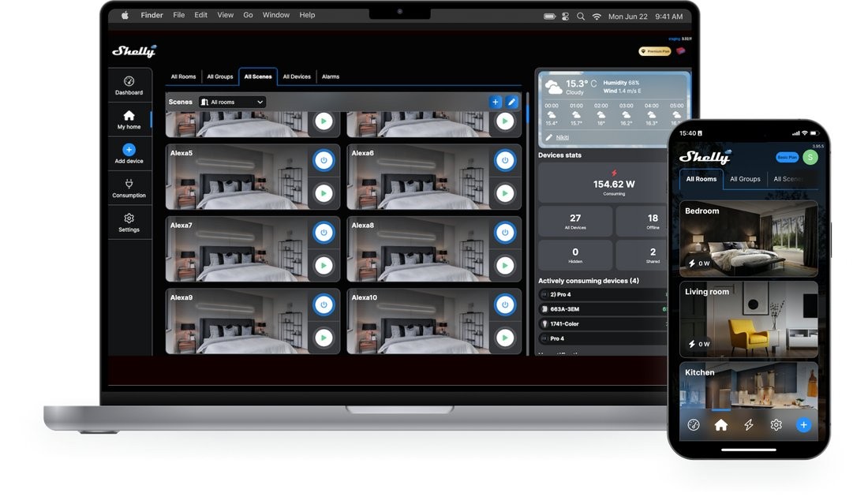Toggle the Alexa7 scene power button

click(x=324, y=233)
